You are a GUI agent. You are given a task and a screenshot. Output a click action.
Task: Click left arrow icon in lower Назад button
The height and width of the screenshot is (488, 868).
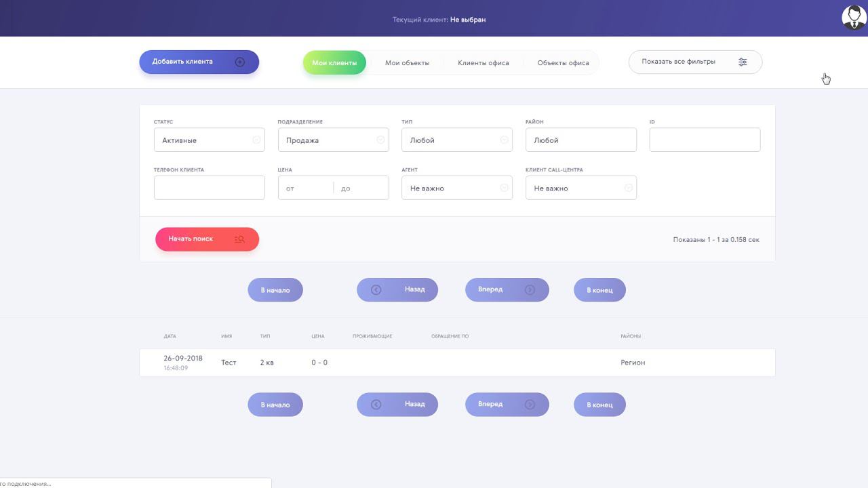coord(376,405)
